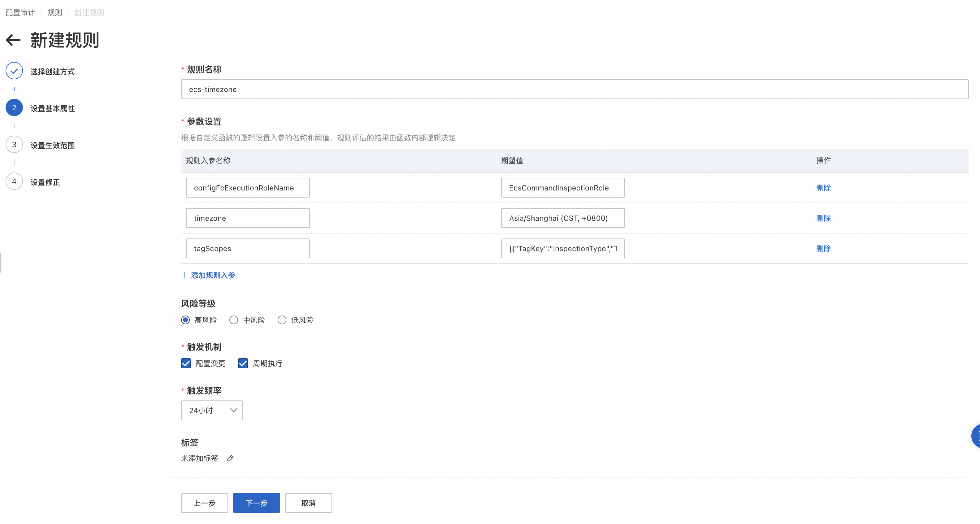Click the completed step checkmark for 选择创建方式

tap(14, 71)
